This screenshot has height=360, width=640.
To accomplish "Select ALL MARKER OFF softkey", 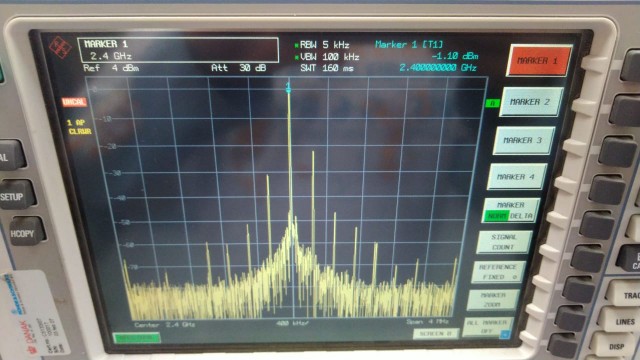I will coord(486,327).
